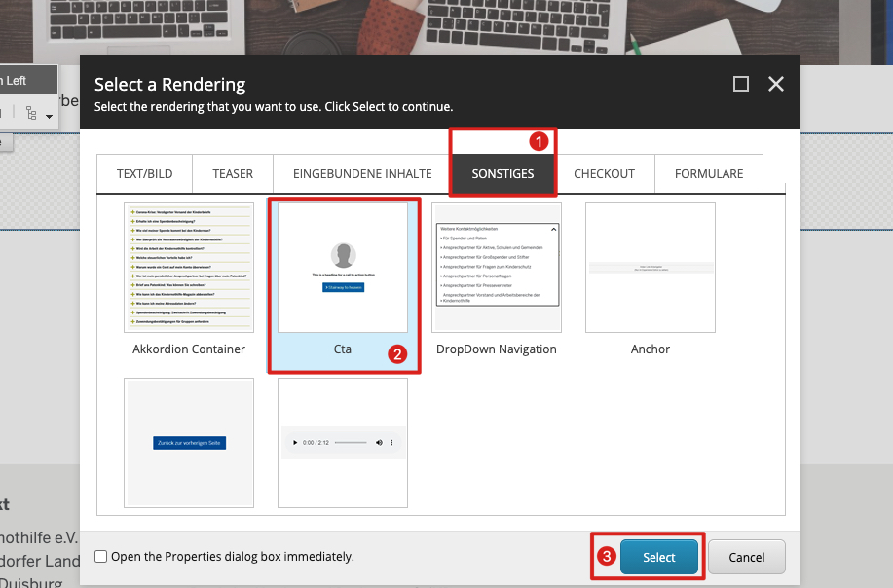893x588 pixels.
Task: Select the SONSTIGES tab
Action: pyautogui.click(x=502, y=174)
